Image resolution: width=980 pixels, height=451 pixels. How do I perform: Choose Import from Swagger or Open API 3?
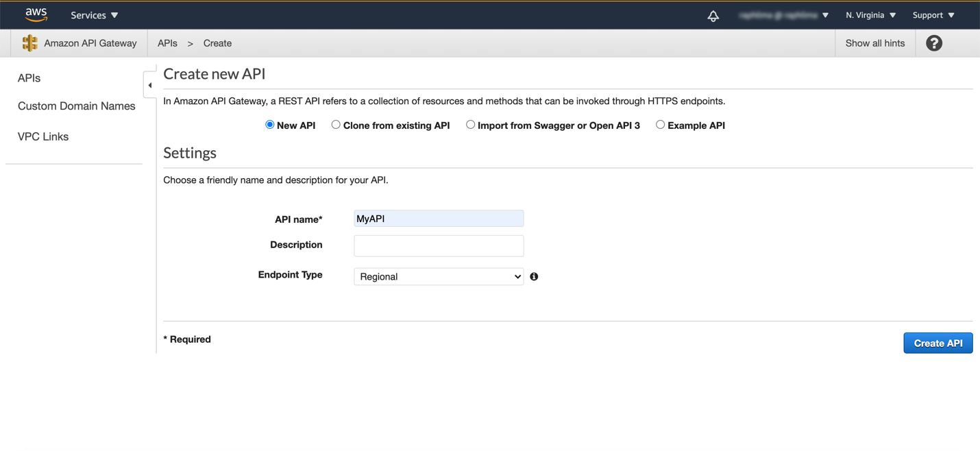[470, 125]
